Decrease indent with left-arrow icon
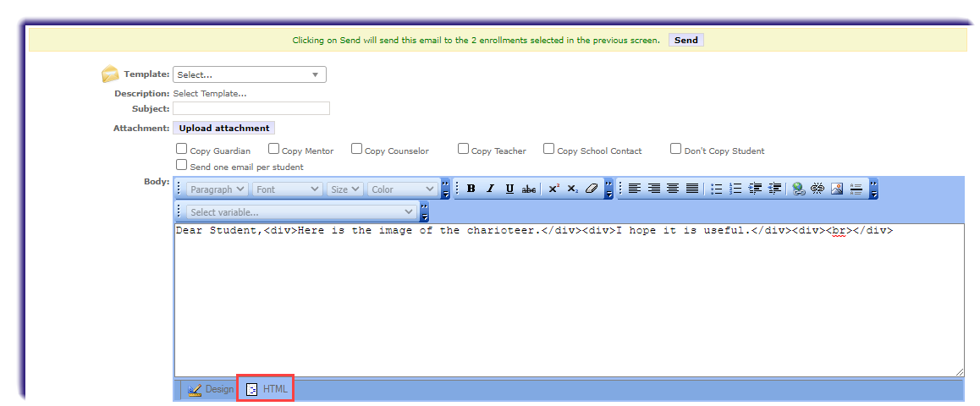 point(774,189)
